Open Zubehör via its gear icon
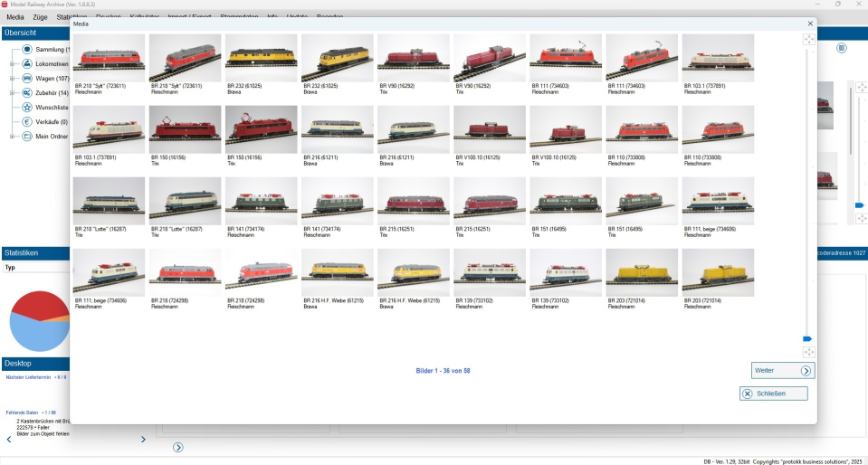Screen dimensions: 868x465 pos(27,93)
